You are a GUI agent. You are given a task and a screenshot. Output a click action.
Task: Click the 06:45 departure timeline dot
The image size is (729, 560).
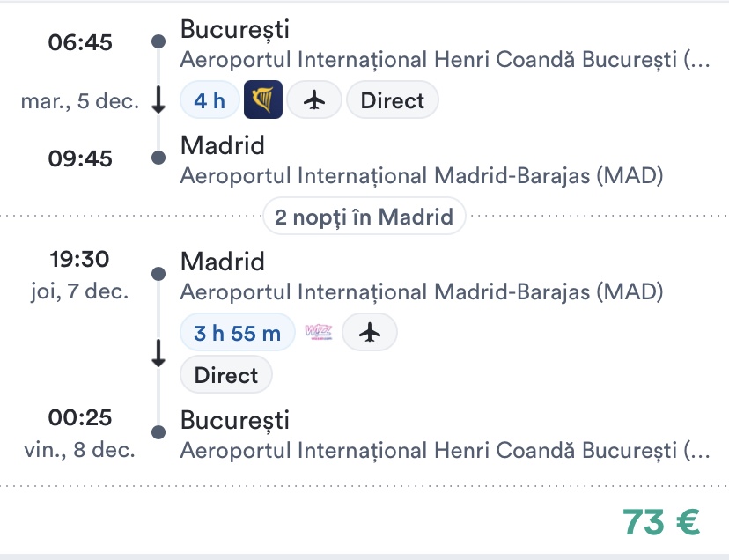[158, 41]
